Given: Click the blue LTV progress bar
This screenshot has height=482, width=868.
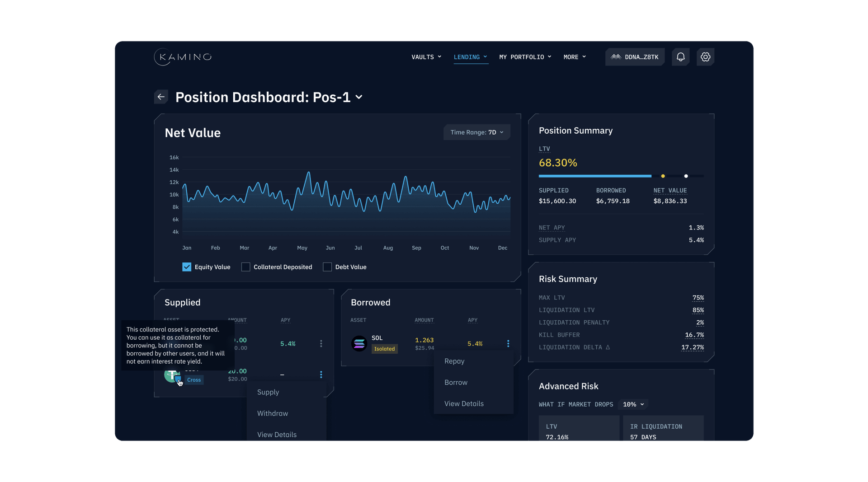Looking at the screenshot, I should 595,176.
